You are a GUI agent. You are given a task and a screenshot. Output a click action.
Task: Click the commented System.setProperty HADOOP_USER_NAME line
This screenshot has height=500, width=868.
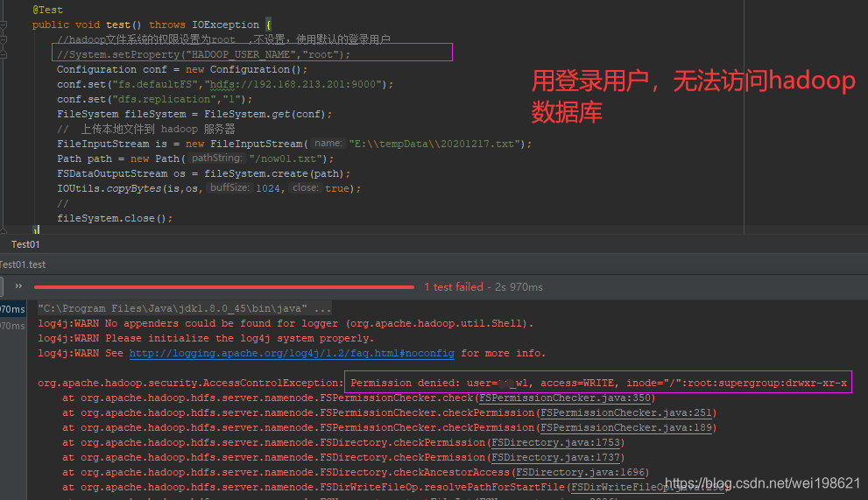[x=204, y=55]
